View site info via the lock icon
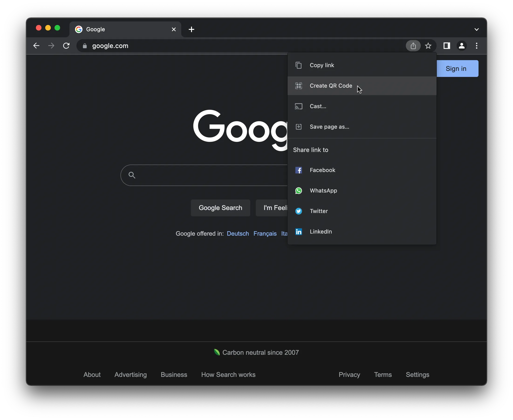The image size is (513, 420). [85, 46]
